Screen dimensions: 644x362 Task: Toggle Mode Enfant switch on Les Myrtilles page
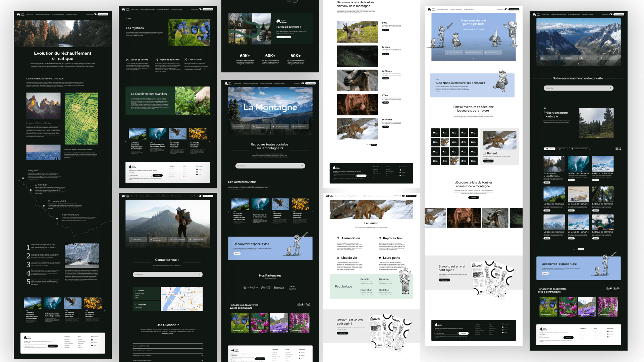[x=200, y=9]
